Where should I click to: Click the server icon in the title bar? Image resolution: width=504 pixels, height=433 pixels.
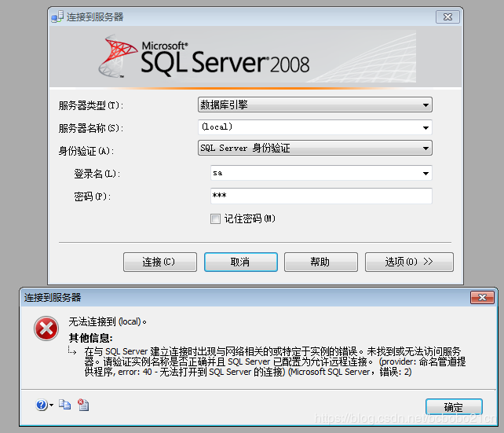pyautogui.click(x=57, y=17)
